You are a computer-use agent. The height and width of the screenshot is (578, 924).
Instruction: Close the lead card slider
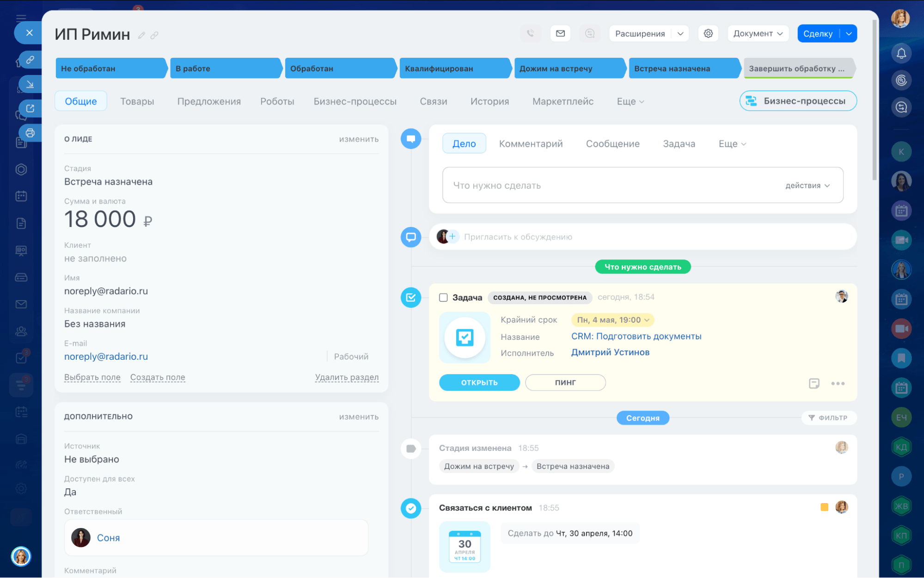click(x=29, y=33)
